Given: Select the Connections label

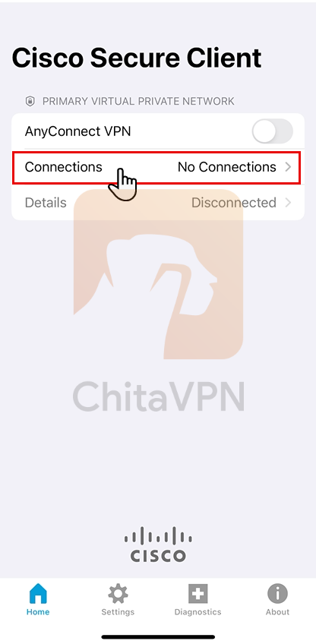Looking at the screenshot, I should [63, 167].
